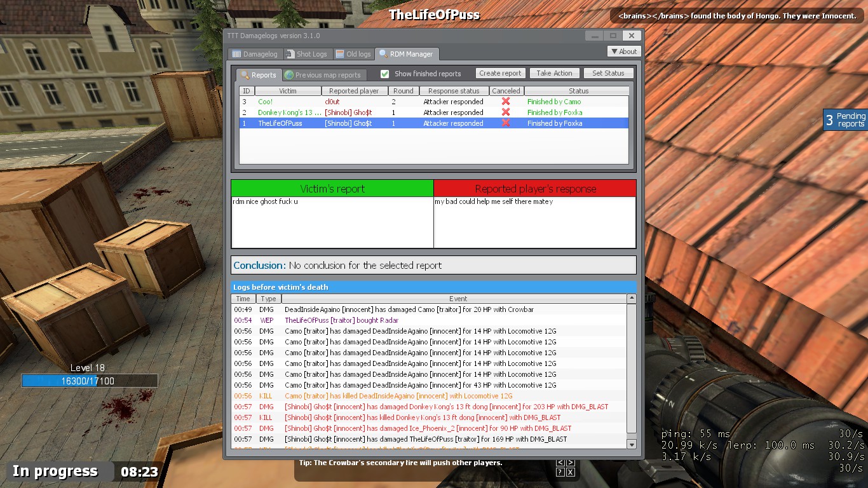Open the About dropdown
868x488 pixels.
coord(623,51)
